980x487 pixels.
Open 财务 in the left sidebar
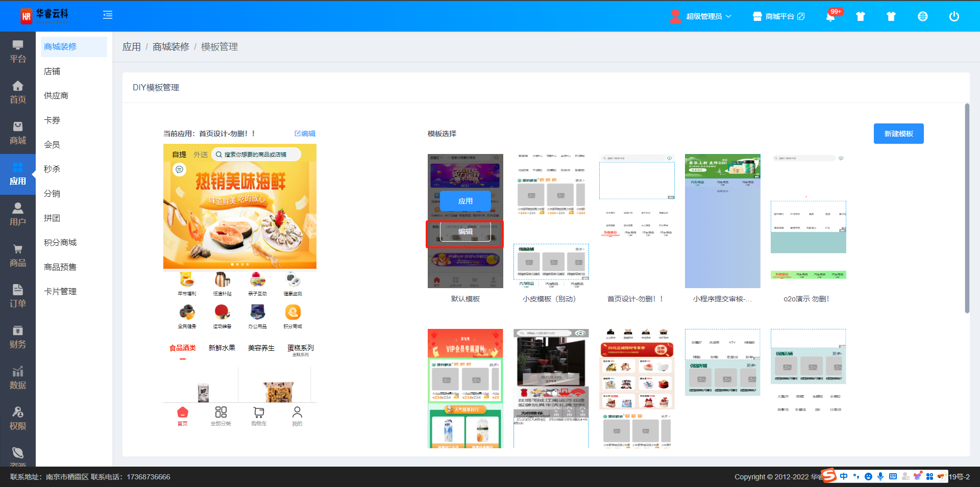[x=18, y=337]
